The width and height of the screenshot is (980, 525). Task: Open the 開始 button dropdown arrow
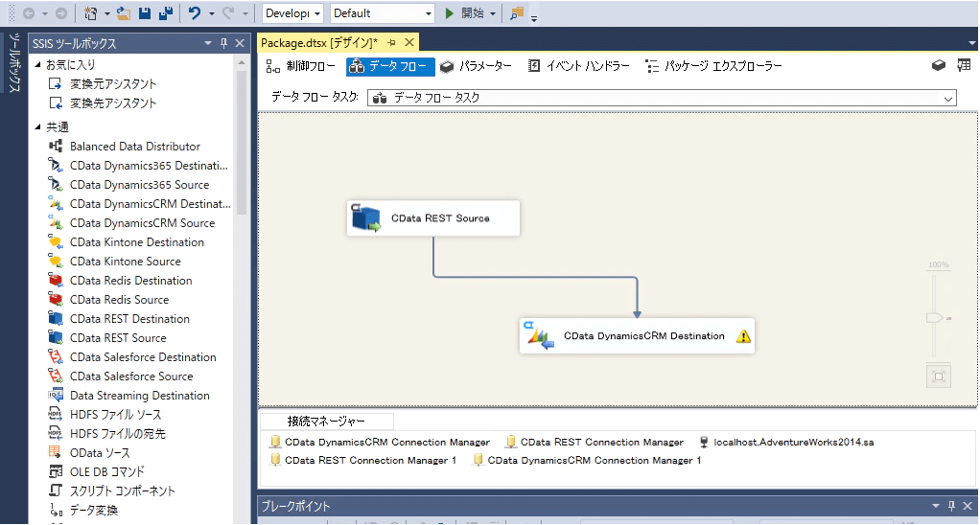pos(493,13)
